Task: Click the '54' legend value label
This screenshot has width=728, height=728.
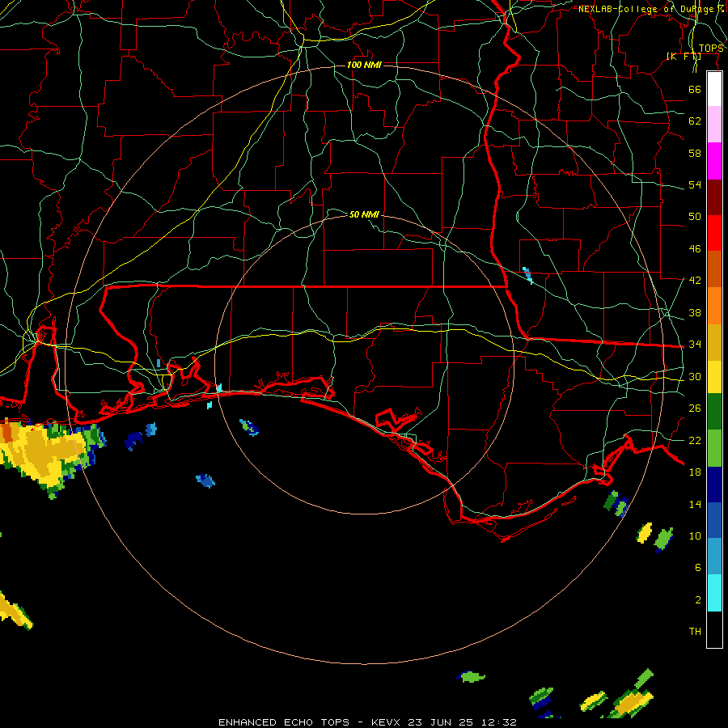Action: click(695, 184)
